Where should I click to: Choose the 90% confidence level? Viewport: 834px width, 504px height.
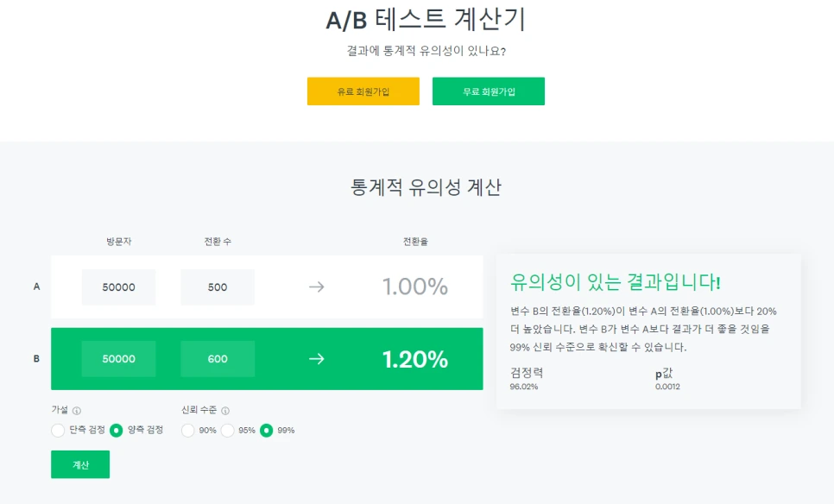(x=188, y=430)
